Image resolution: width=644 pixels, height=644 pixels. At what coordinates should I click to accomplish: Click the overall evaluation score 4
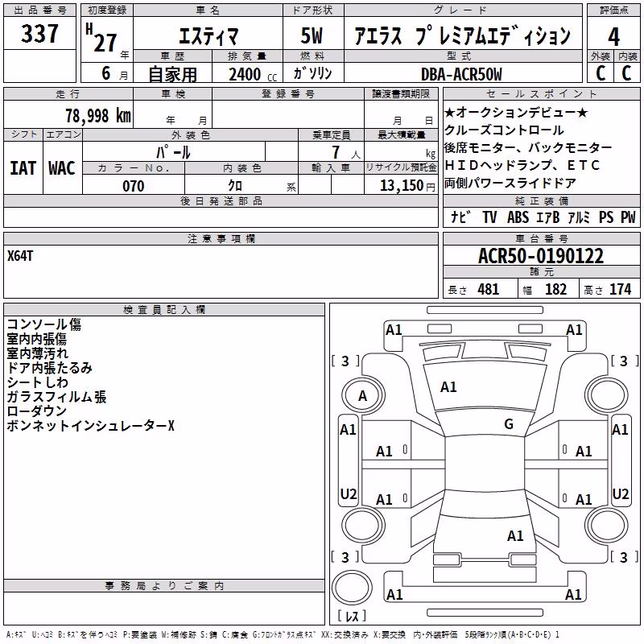[x=613, y=37]
